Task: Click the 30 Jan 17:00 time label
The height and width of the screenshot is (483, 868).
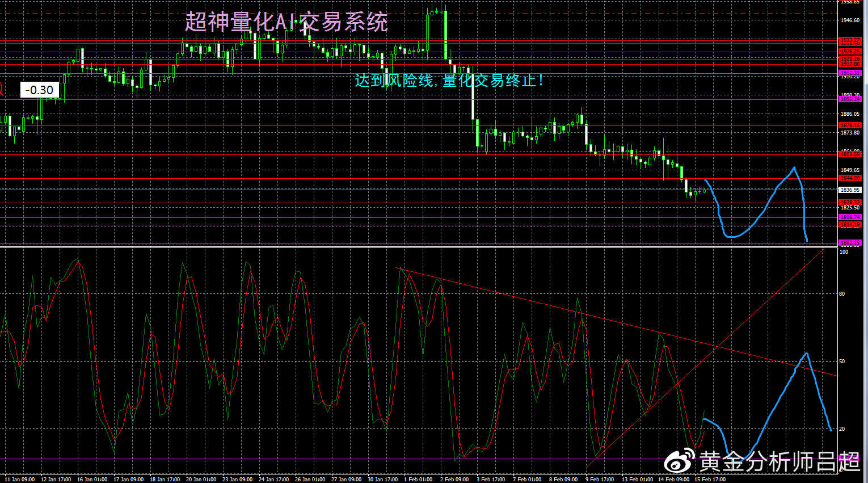Action: [x=382, y=480]
